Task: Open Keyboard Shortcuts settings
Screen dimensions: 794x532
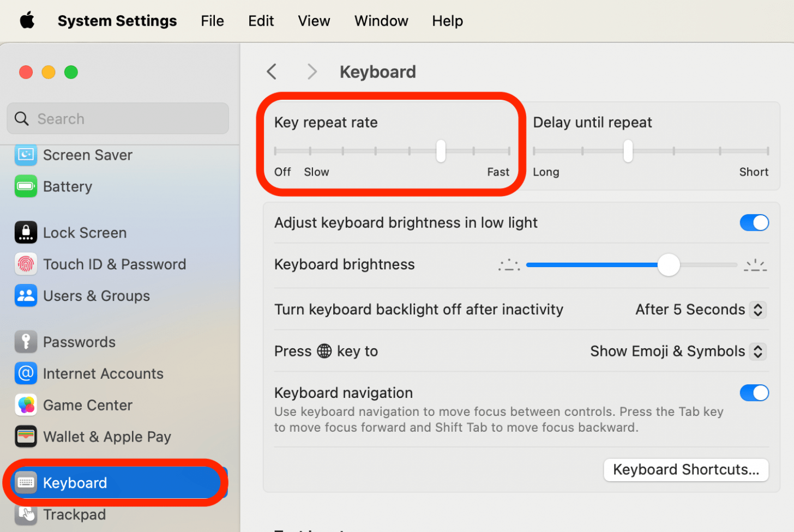Action: coord(685,469)
